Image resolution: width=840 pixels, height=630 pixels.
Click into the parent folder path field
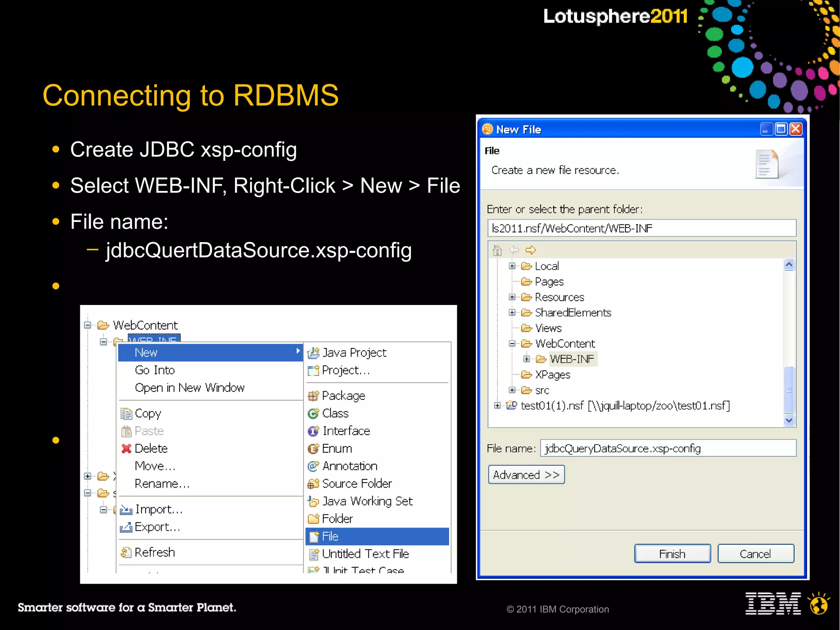tap(642, 229)
